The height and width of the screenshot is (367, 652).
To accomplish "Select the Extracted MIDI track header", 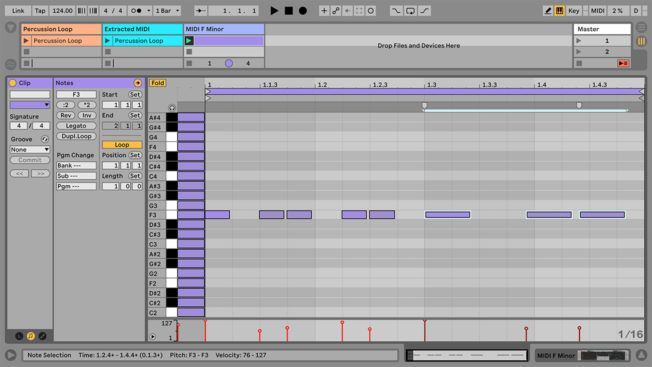I will tap(143, 29).
